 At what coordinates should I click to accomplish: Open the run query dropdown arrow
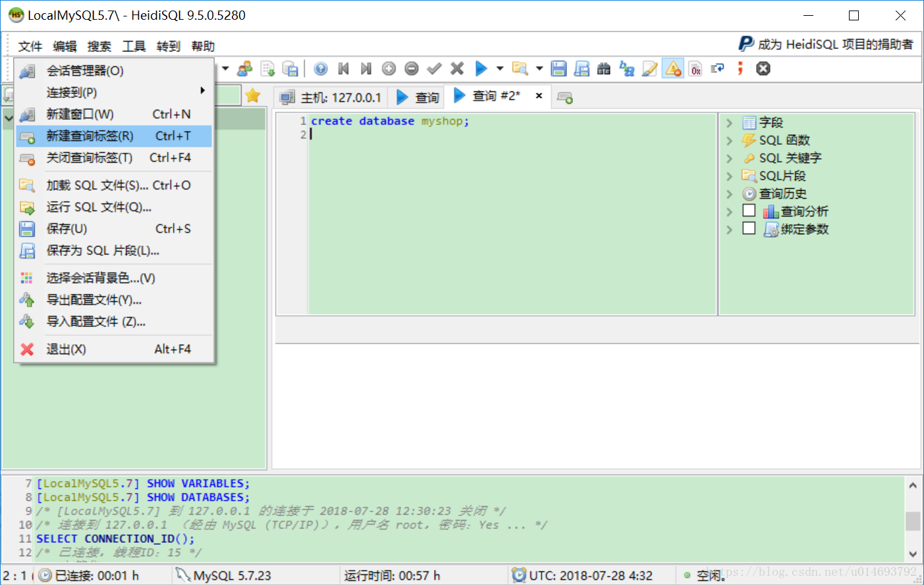coord(500,68)
